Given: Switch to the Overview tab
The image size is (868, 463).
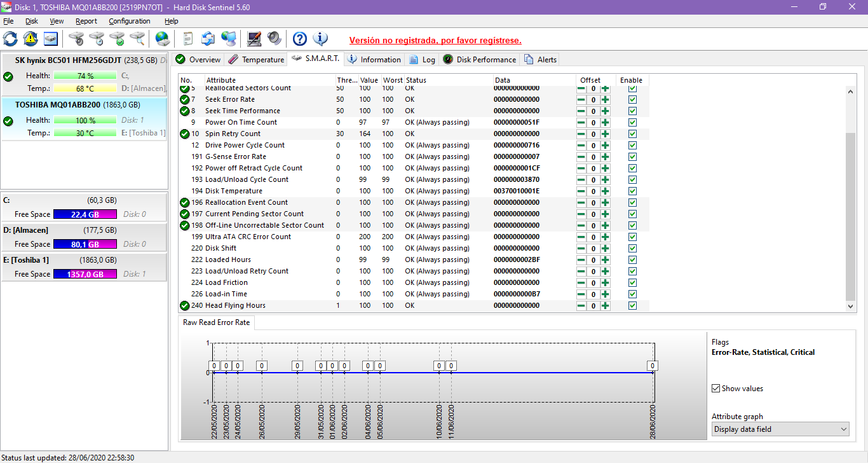Looking at the screenshot, I should [198, 59].
